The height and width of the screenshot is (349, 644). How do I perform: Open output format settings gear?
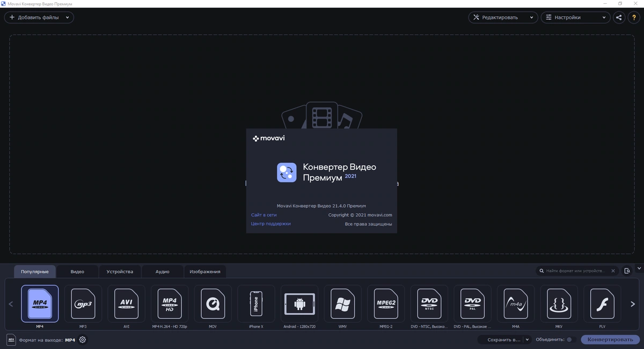tap(83, 339)
